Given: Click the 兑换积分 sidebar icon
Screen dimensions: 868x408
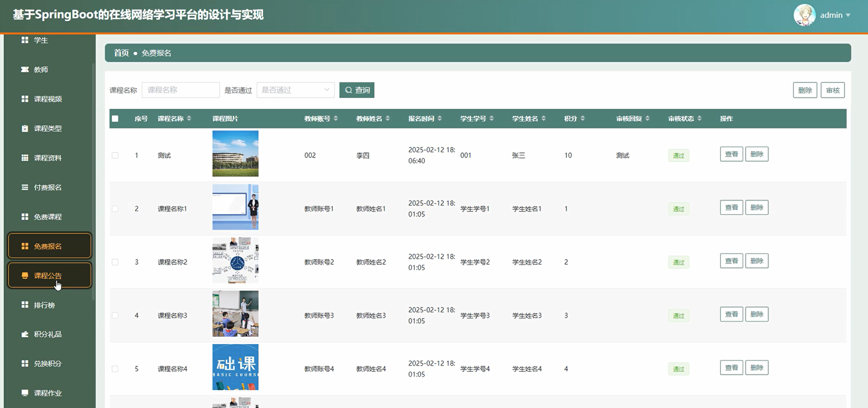Looking at the screenshot, I should point(25,363).
